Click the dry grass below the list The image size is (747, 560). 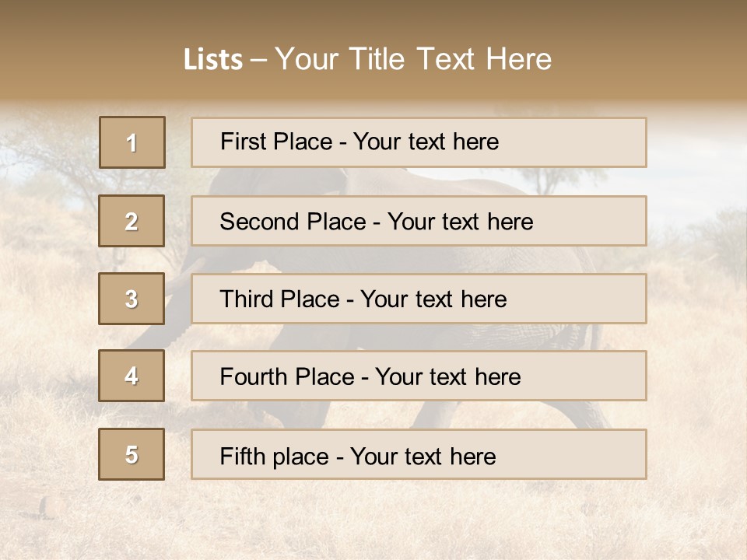point(373,521)
